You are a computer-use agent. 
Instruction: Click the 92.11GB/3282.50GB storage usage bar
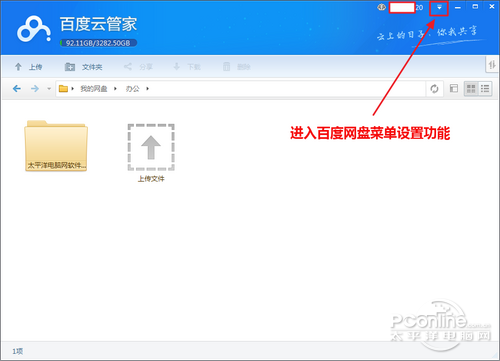tap(99, 43)
